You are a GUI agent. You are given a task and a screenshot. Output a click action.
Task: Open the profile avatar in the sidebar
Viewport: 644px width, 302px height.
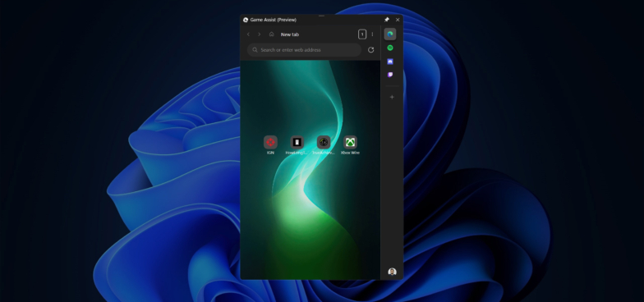coord(393,272)
